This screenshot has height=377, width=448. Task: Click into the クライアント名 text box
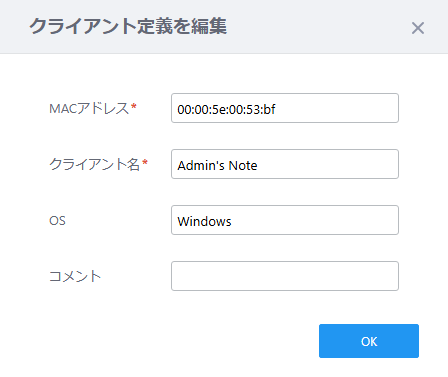(x=285, y=164)
